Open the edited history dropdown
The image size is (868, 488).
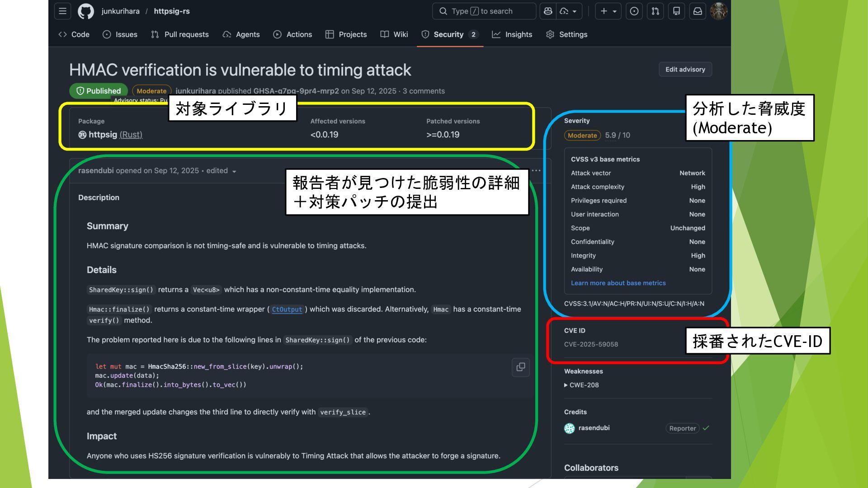pyautogui.click(x=234, y=171)
